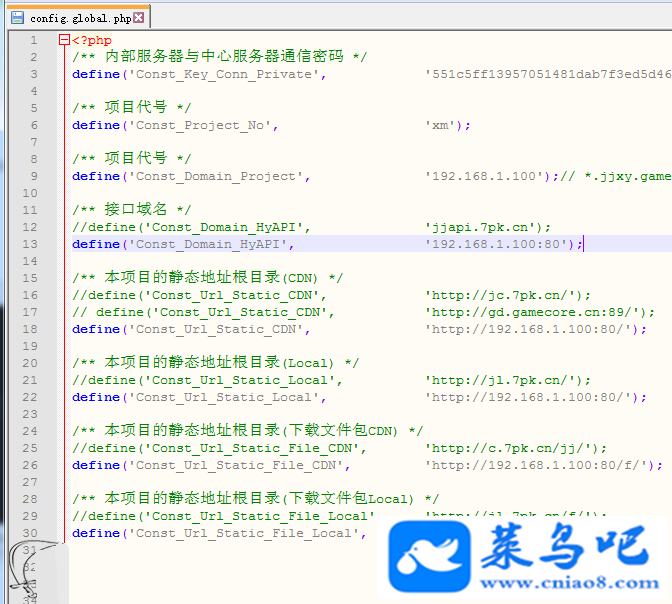The width and height of the screenshot is (672, 604).
Task: Click line number 18 in the margin
Action: [30, 329]
